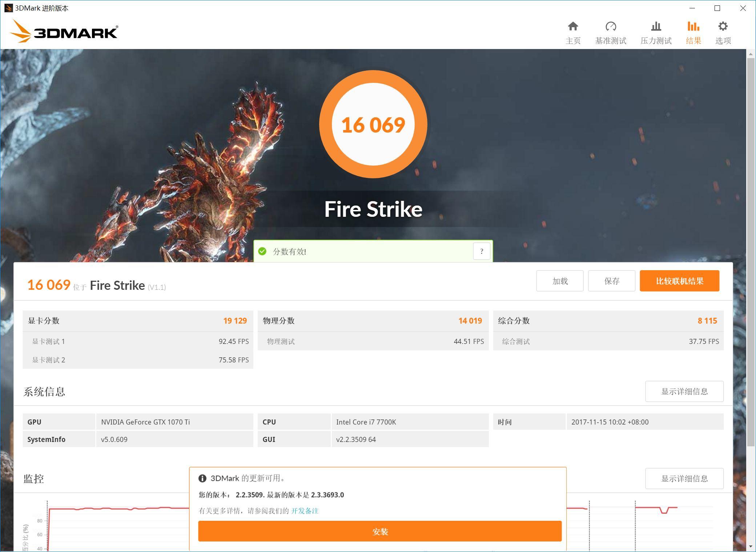The width and height of the screenshot is (756, 552).
Task: Click the scrollbar down arrow
Action: pos(751,546)
